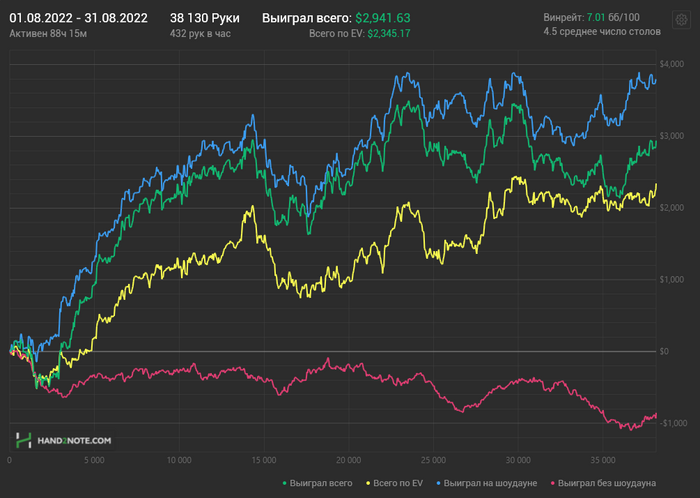Screen dimensions: 700x498
Task: Click the total winnings value $2,941.63
Action: [383, 18]
